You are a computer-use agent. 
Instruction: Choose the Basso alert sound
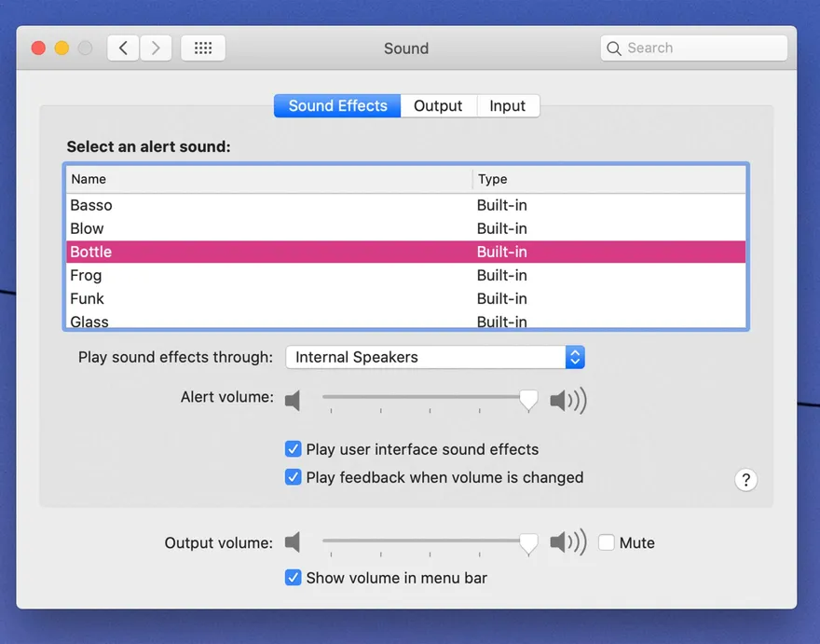coord(91,205)
